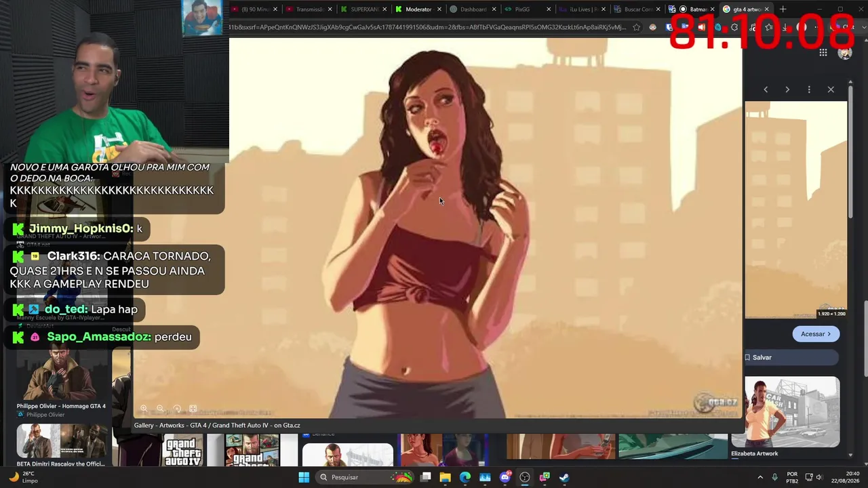
Task: Switch to the Transmissão browser tab
Action: click(x=309, y=9)
